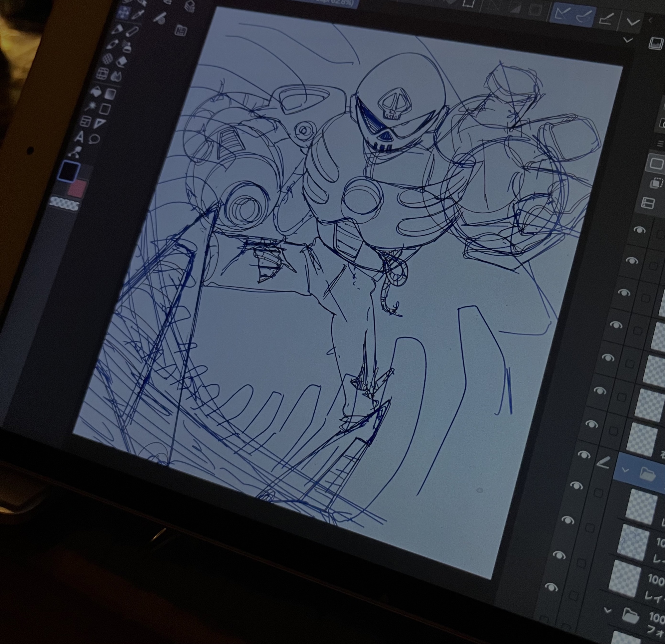665x644 pixels.
Task: Select the Eraser tool
Action: pos(121,62)
